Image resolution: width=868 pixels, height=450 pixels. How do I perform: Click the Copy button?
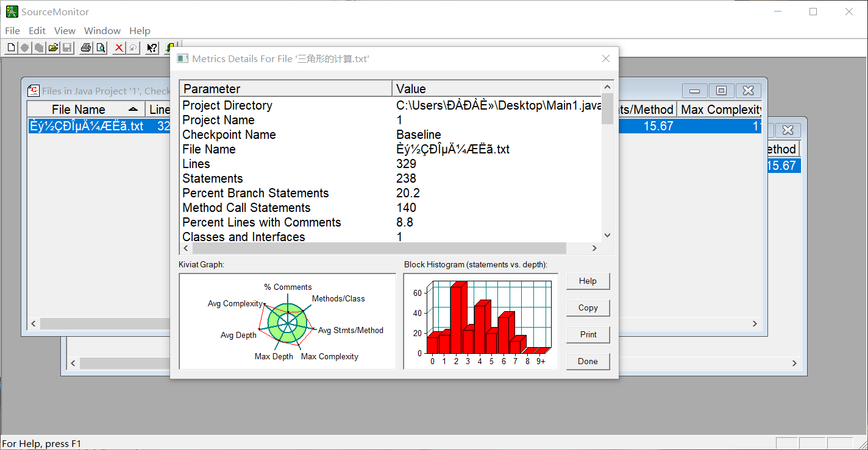coord(588,308)
